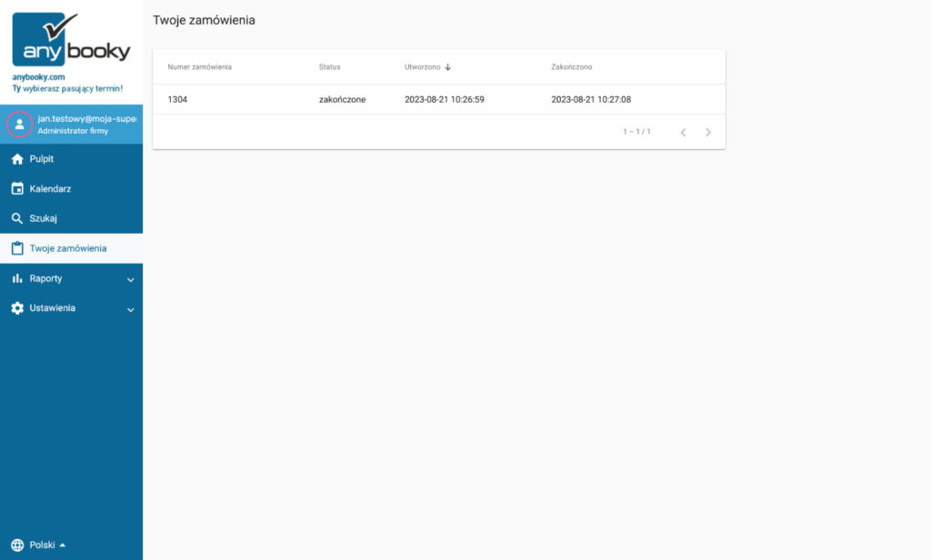Click the anybooky logo
This screenshot has height=560, width=931.
coord(71,39)
